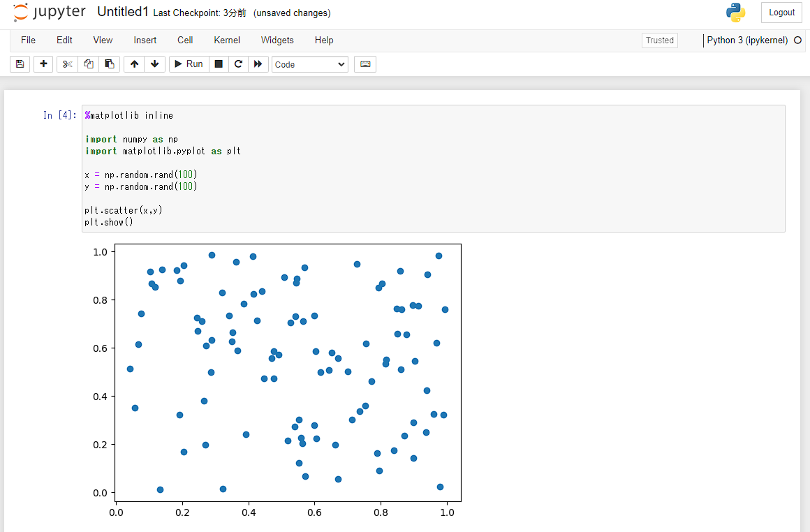Paste cells below icon

[110, 64]
